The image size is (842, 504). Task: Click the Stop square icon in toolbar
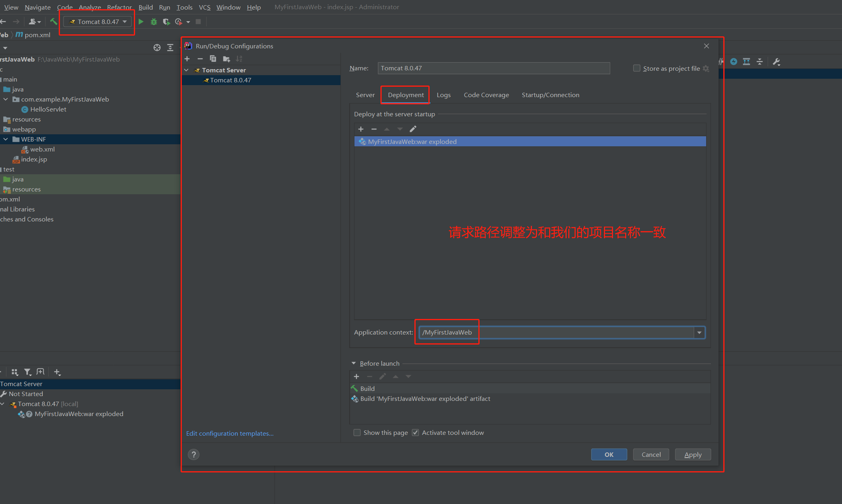point(198,22)
